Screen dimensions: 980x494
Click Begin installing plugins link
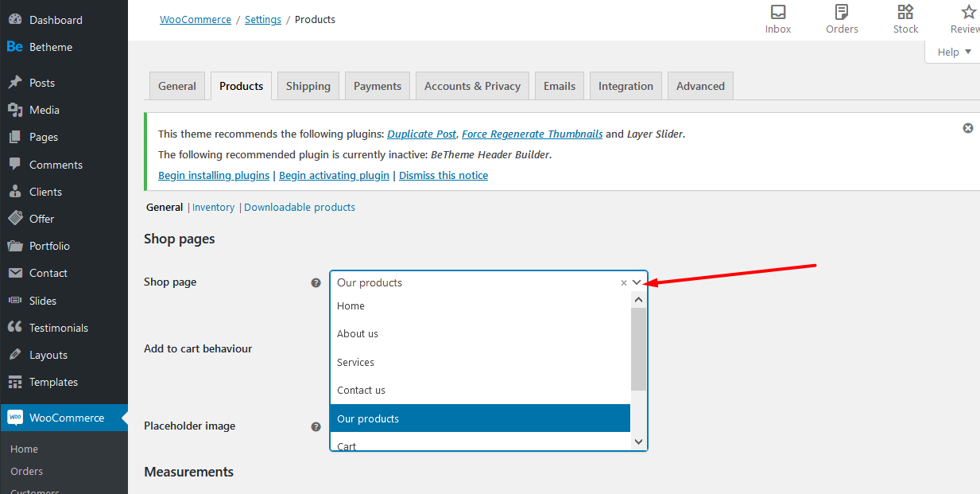[x=214, y=175]
